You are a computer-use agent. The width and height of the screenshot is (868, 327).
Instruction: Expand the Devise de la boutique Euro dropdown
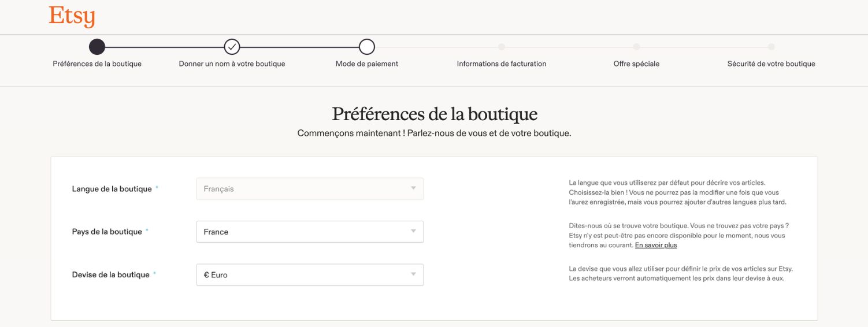click(310, 275)
